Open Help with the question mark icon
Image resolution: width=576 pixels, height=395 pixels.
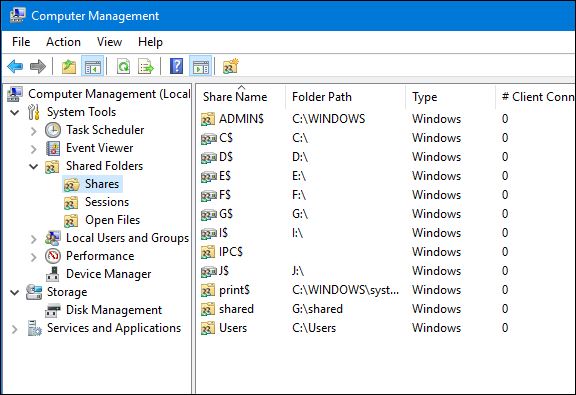click(x=176, y=67)
